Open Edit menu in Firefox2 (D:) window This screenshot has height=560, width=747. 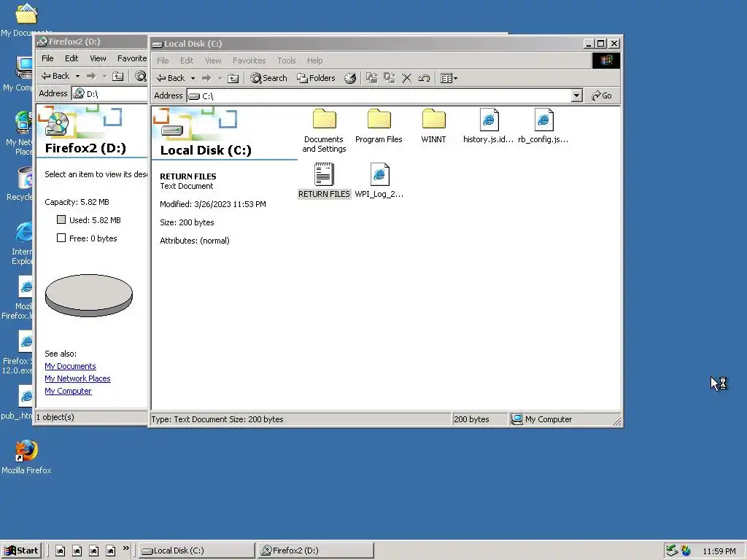point(71,58)
